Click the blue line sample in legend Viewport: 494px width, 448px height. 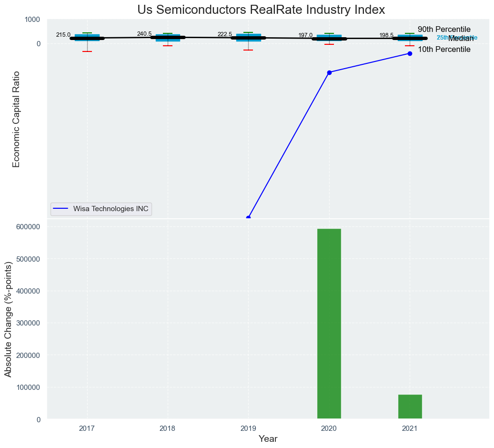tap(61, 209)
